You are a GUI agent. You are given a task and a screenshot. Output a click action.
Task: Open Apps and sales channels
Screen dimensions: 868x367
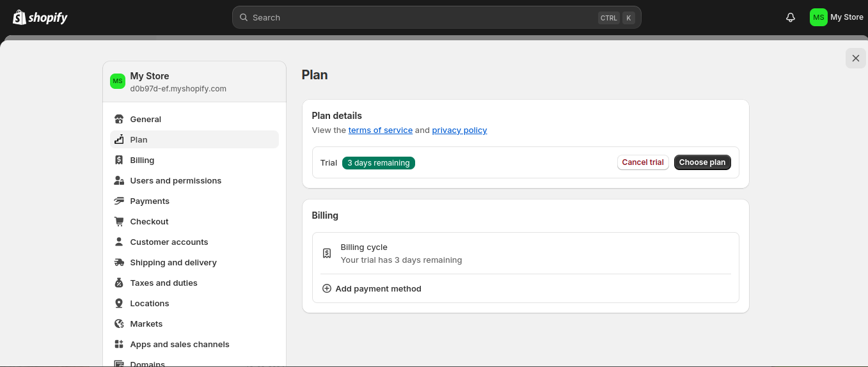[179, 344]
